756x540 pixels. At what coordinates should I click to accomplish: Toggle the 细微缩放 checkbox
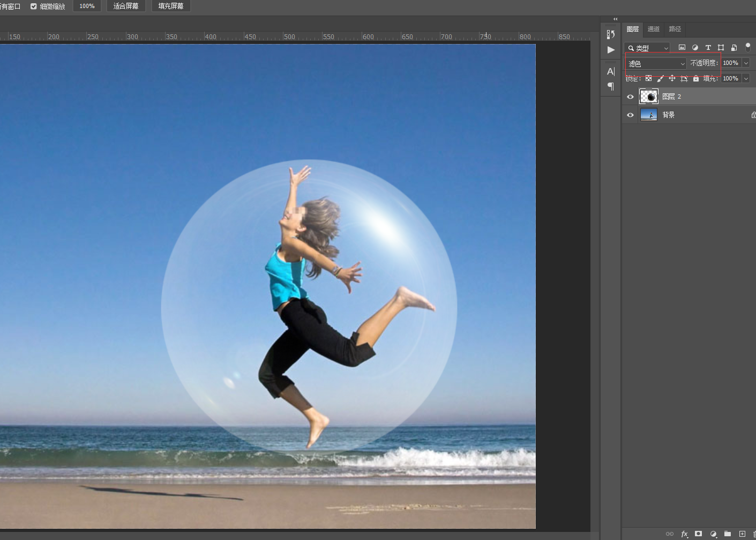tap(34, 6)
